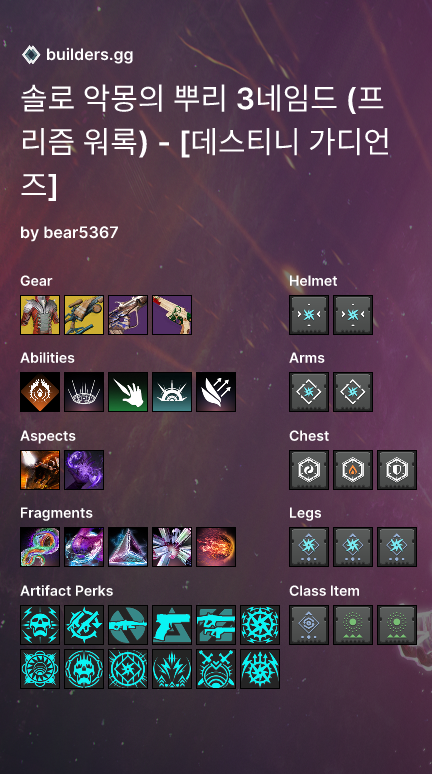Click the last green Class Item mod
Viewport: 432px width, 774px height.
[396, 625]
